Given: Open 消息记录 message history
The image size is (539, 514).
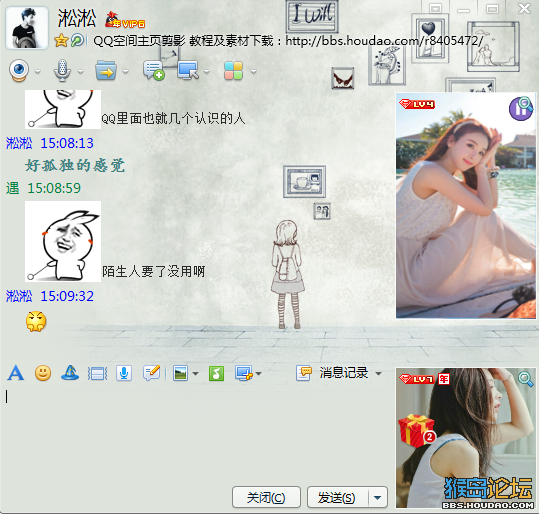Looking at the screenshot, I should click(333, 373).
